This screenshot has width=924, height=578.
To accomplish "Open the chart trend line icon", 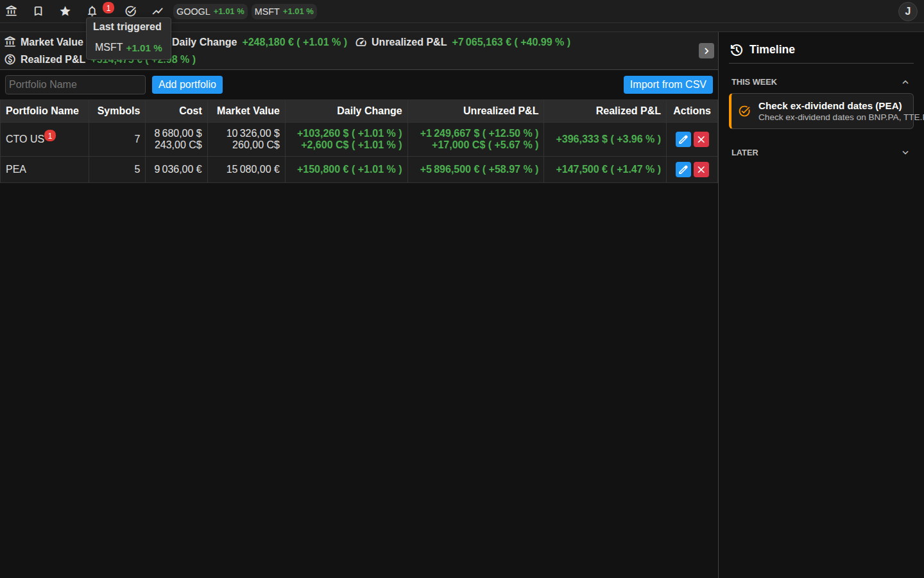I will (158, 11).
